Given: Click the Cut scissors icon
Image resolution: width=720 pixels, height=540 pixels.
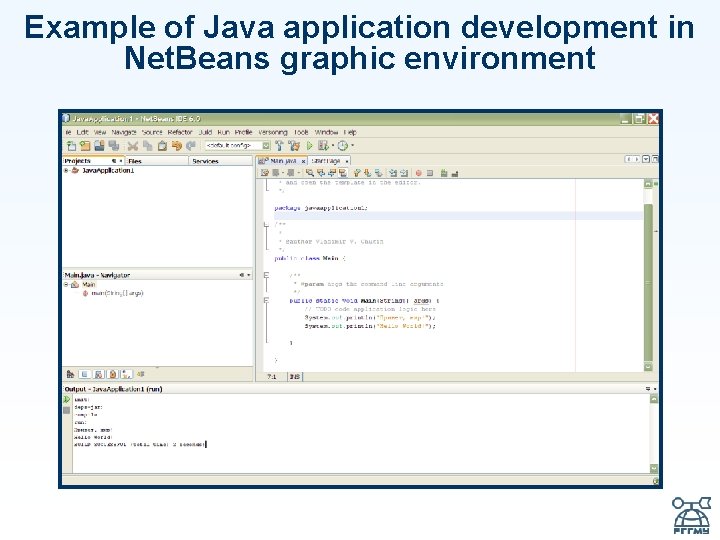Looking at the screenshot, I should (x=133, y=146).
